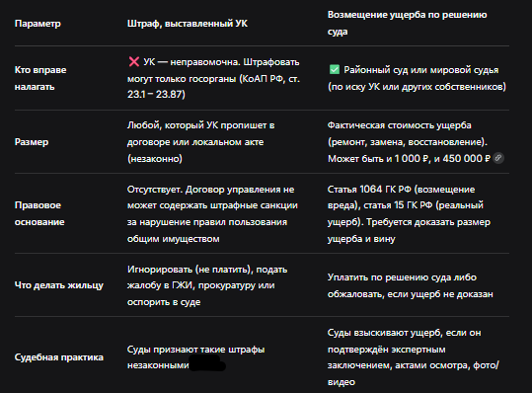Click the cell 'Игнорировать (не платить), подать жалобу в ГЖИ'
This screenshot has height=393, width=532.
pyautogui.click(x=207, y=285)
